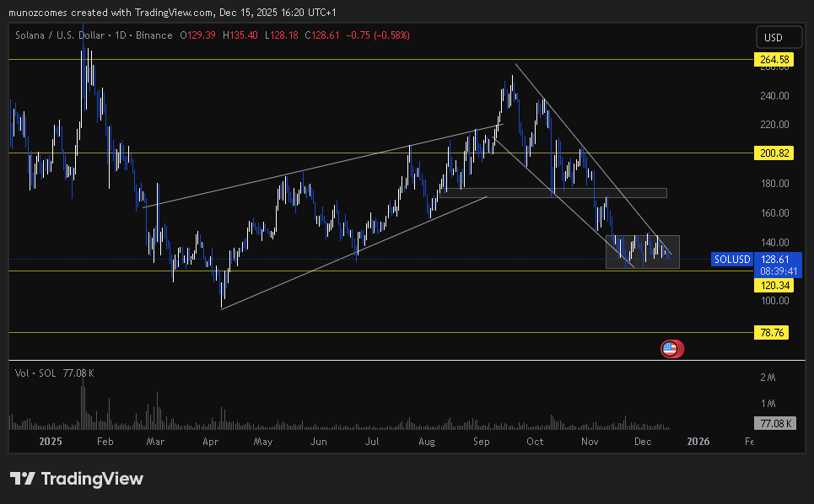Click the 2 M volume axis label
This screenshot has width=814, height=504.
pos(768,378)
